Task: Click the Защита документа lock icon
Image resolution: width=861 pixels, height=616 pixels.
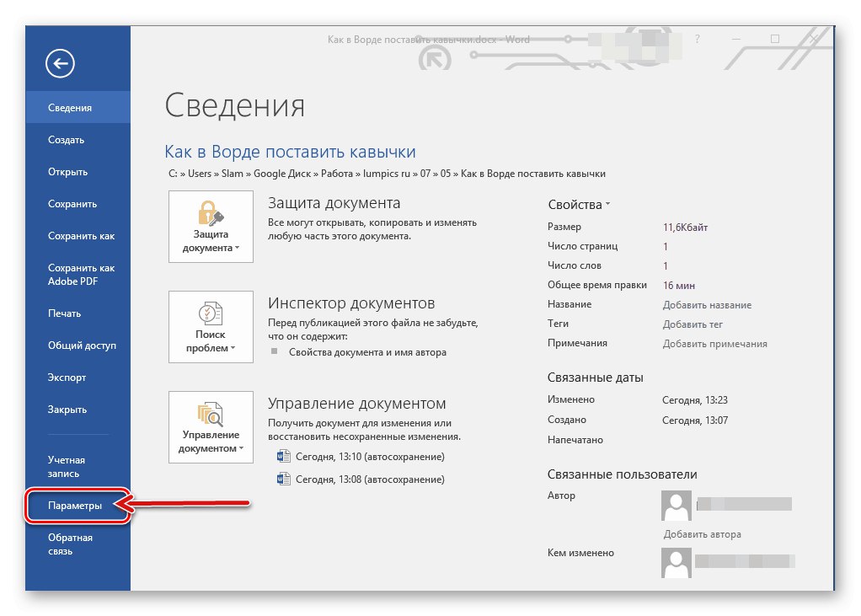Action: [211, 213]
